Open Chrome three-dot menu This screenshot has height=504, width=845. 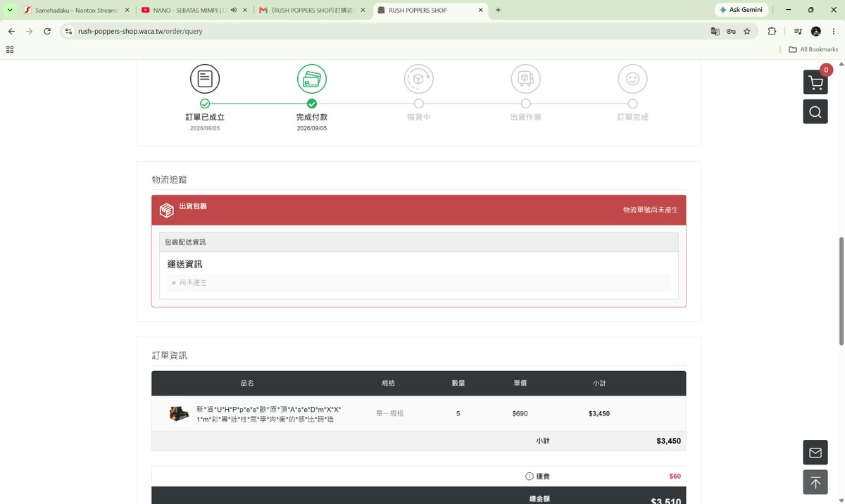tap(834, 31)
